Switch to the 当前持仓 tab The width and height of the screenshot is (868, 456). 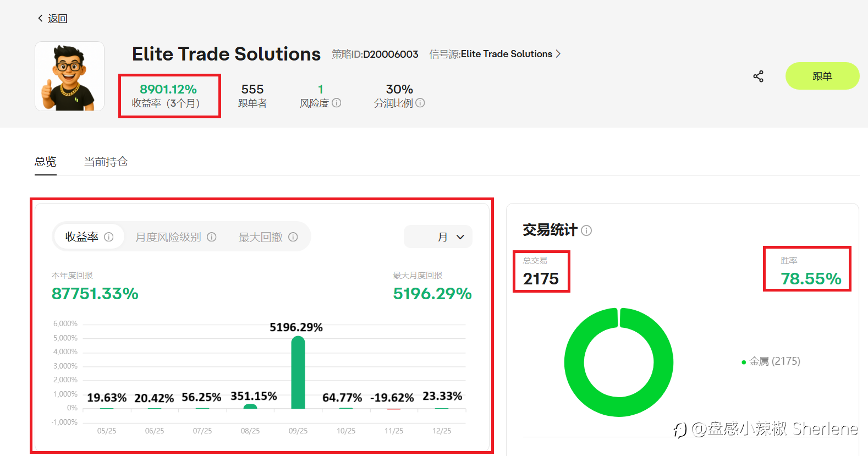(106, 162)
